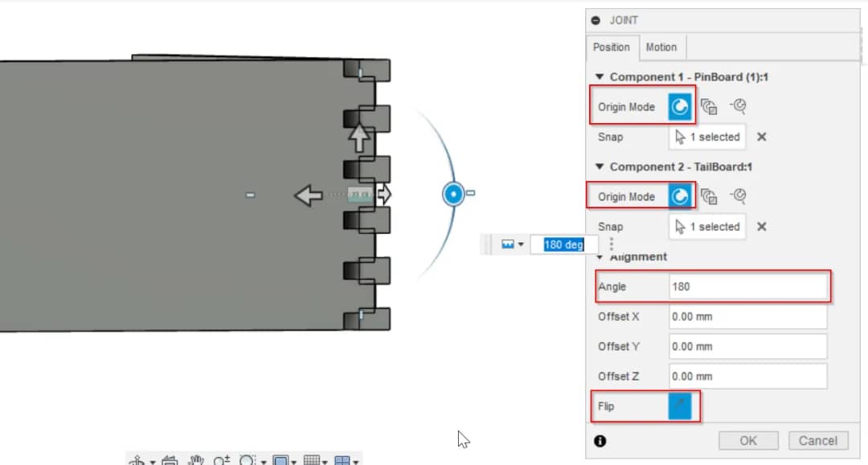Collapse the Component 1 - PinBoard section

[x=600, y=77]
